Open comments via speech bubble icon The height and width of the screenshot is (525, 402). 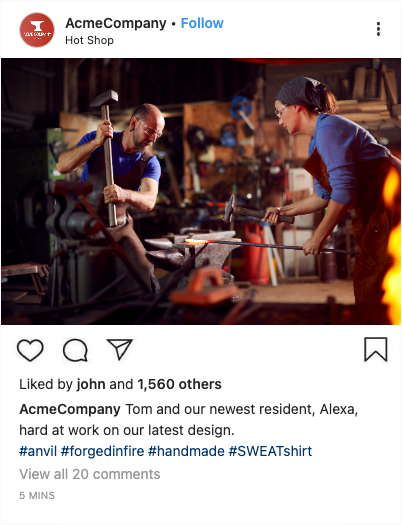click(x=75, y=350)
